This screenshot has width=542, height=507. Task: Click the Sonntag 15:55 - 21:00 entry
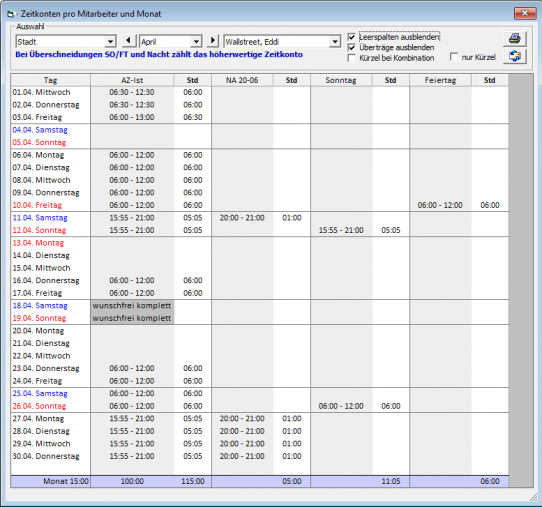click(x=341, y=230)
